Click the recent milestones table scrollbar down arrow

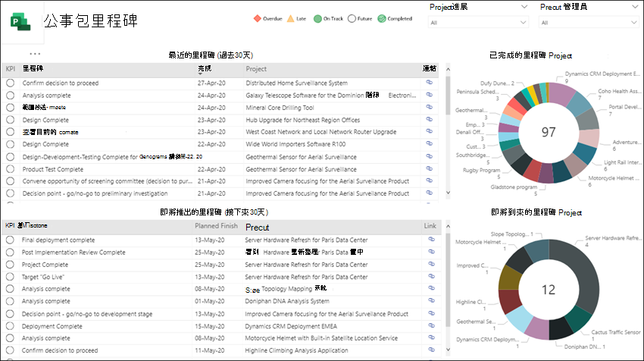448,193
